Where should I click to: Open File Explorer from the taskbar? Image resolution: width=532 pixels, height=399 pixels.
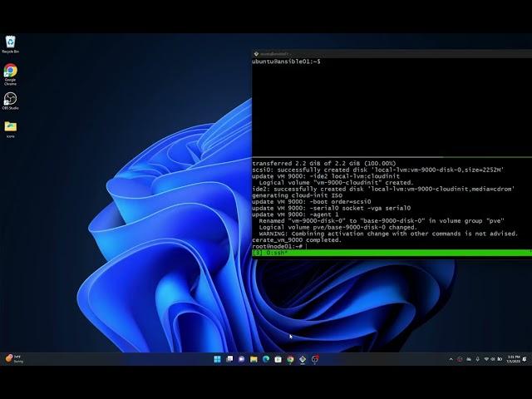coord(254,359)
